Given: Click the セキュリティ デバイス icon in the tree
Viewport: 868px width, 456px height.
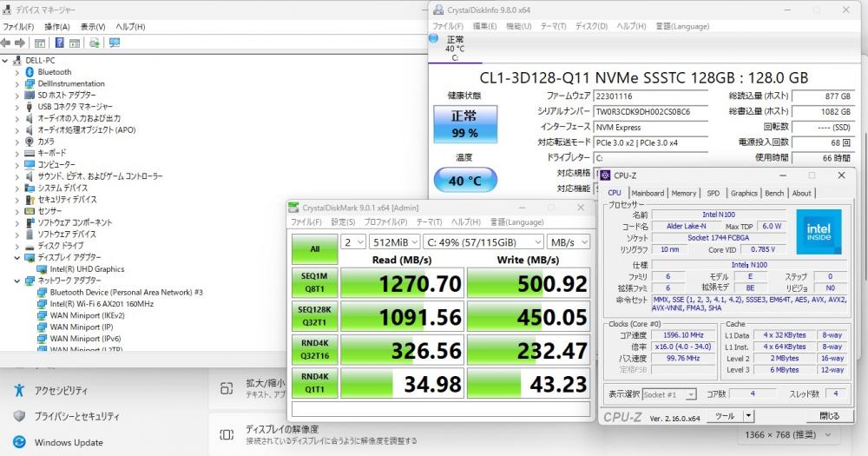Looking at the screenshot, I should click(x=30, y=199).
